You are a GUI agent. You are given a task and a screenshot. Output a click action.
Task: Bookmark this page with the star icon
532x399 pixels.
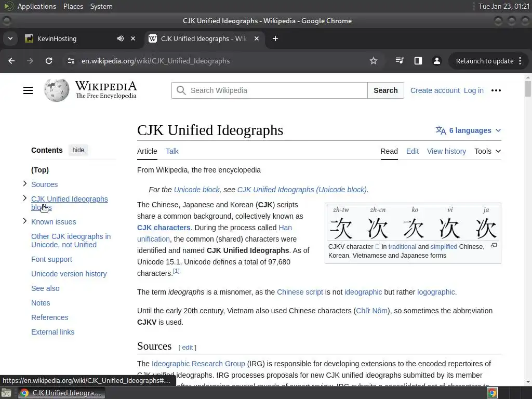[x=374, y=61]
